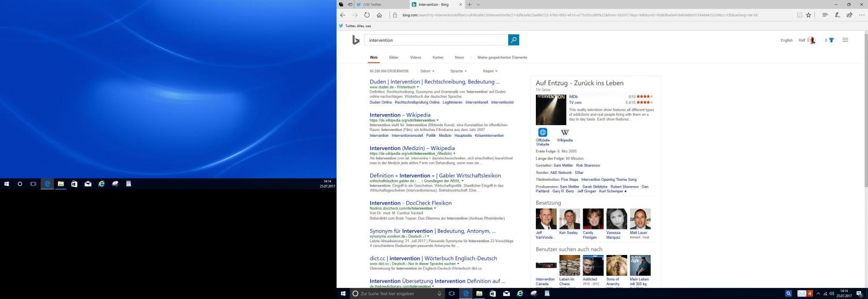This screenshot has height=299, width=868.
Task: Click the Edge address bar
Action: tap(590, 15)
